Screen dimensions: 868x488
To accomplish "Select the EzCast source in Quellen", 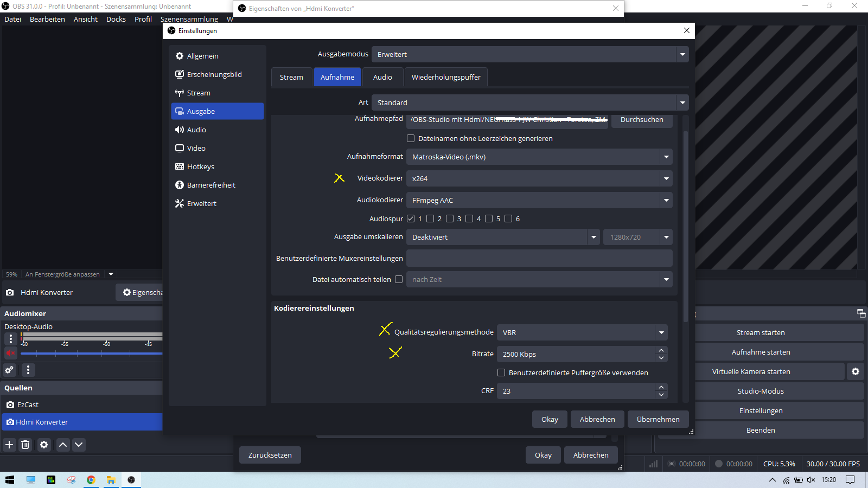I will pos(82,404).
